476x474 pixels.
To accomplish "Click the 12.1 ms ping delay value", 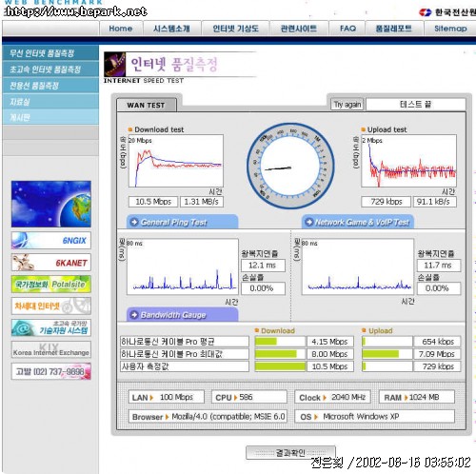I will [263, 266].
